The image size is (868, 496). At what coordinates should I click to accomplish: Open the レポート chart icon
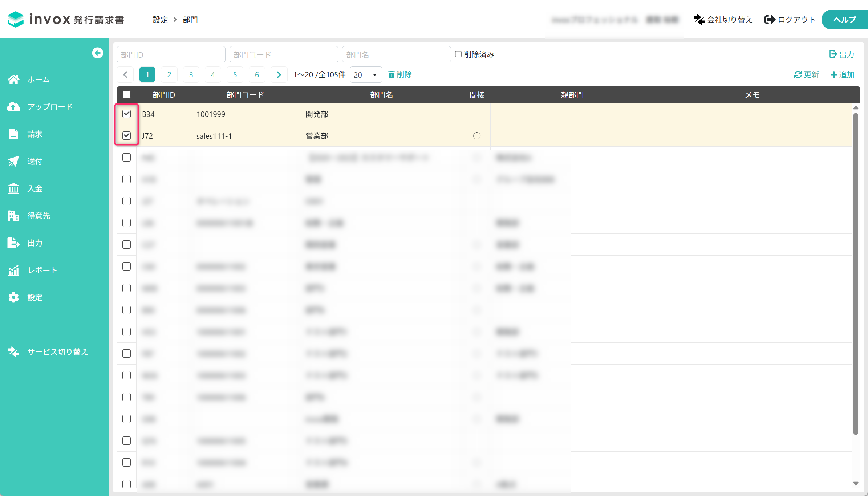[x=13, y=270]
